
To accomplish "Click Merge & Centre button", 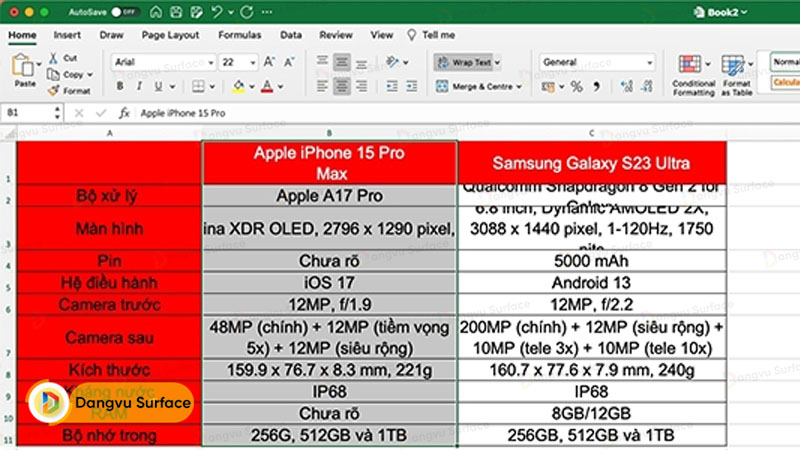I will [x=474, y=86].
